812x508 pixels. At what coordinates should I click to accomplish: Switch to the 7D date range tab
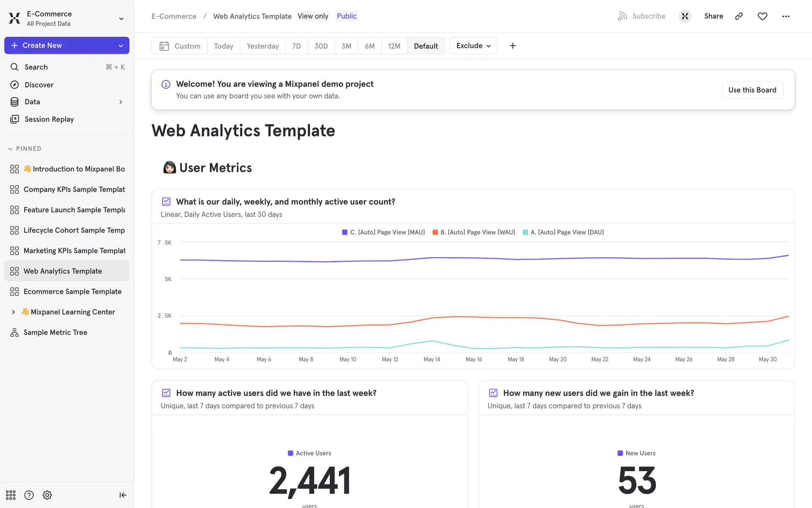[x=296, y=46]
